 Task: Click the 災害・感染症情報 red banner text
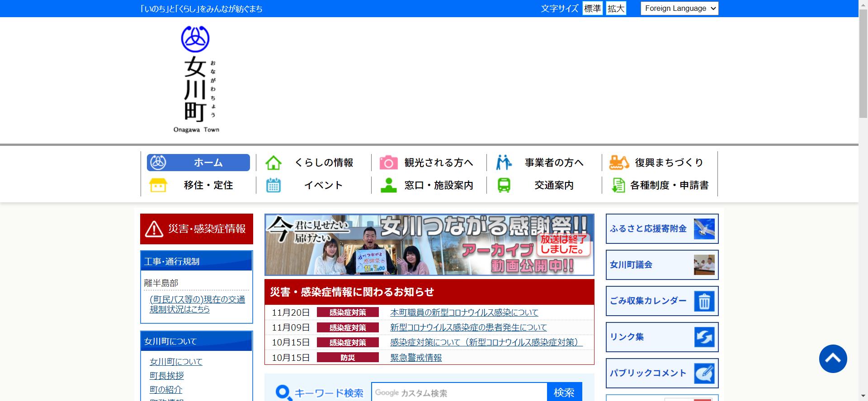pos(207,229)
